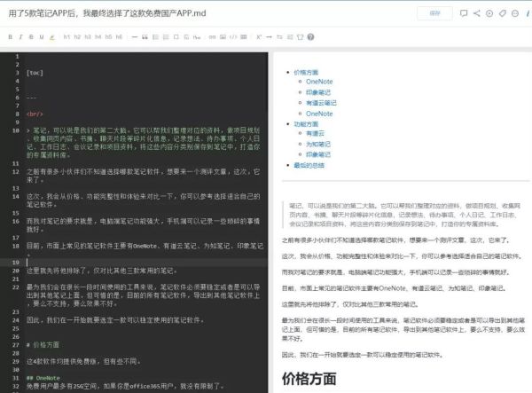This screenshot has height=393, width=532.
Task: Insert an h5 heading
Action: tap(108, 37)
